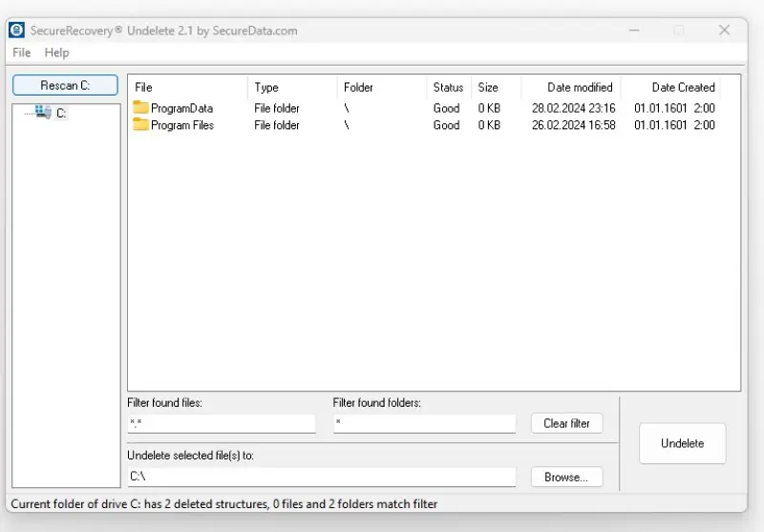The width and height of the screenshot is (764, 532).
Task: Click backslash folder path in ProgramData row
Action: click(347, 108)
